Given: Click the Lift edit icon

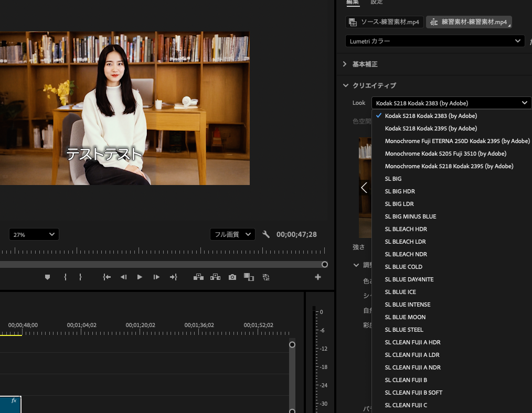Looking at the screenshot, I should pyautogui.click(x=198, y=277).
